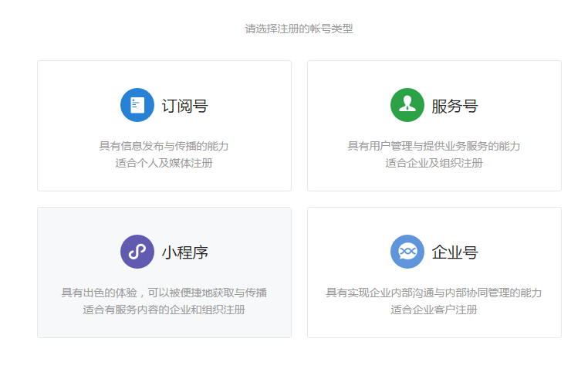Select the 服务号 account type title
The height and width of the screenshot is (369, 588).
point(455,106)
